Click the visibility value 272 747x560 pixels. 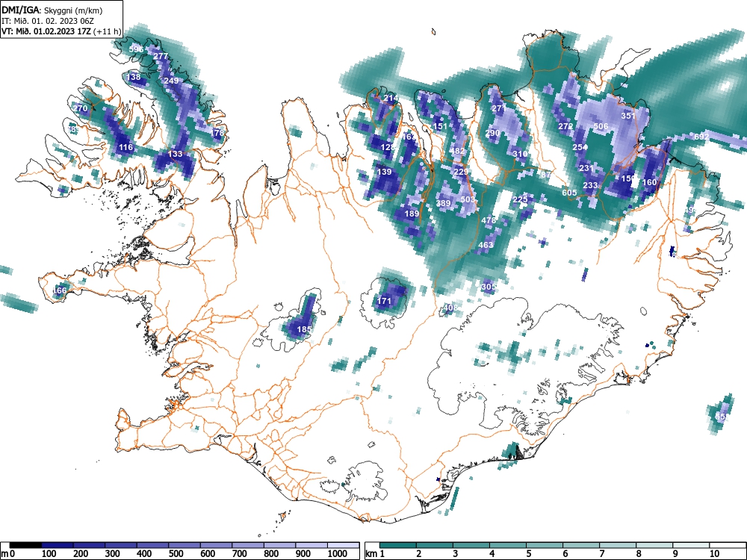click(565, 126)
